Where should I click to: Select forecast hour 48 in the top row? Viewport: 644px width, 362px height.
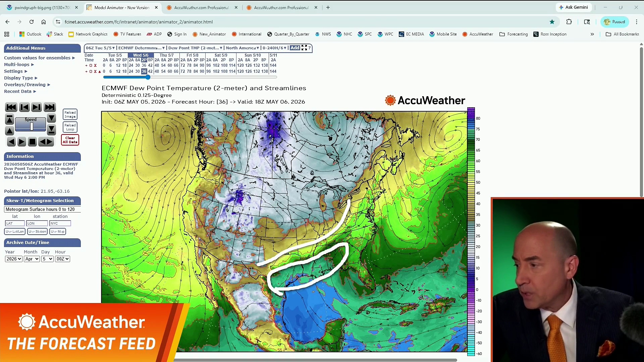[x=157, y=65]
